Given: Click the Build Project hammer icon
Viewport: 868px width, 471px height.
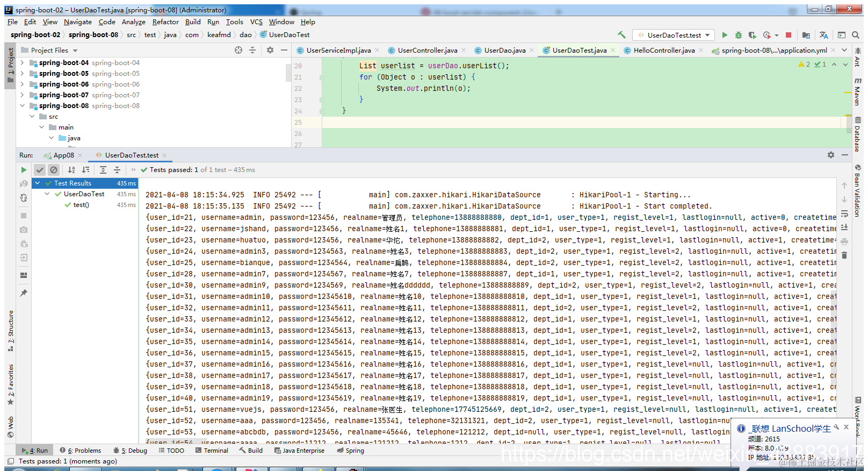Looking at the screenshot, I should click(x=621, y=35).
